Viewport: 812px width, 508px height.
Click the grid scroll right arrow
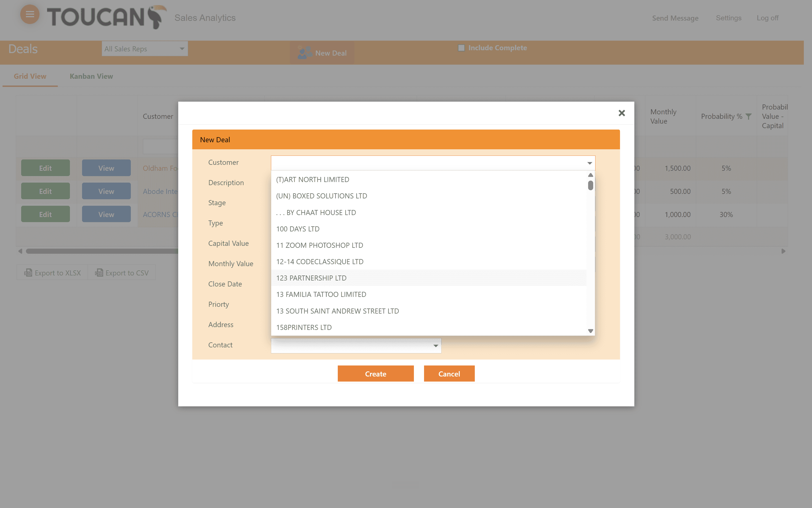click(x=783, y=251)
